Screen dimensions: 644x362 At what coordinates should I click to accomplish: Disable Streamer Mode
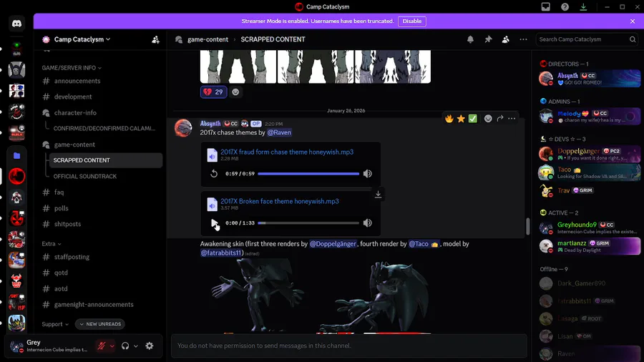coord(412,21)
